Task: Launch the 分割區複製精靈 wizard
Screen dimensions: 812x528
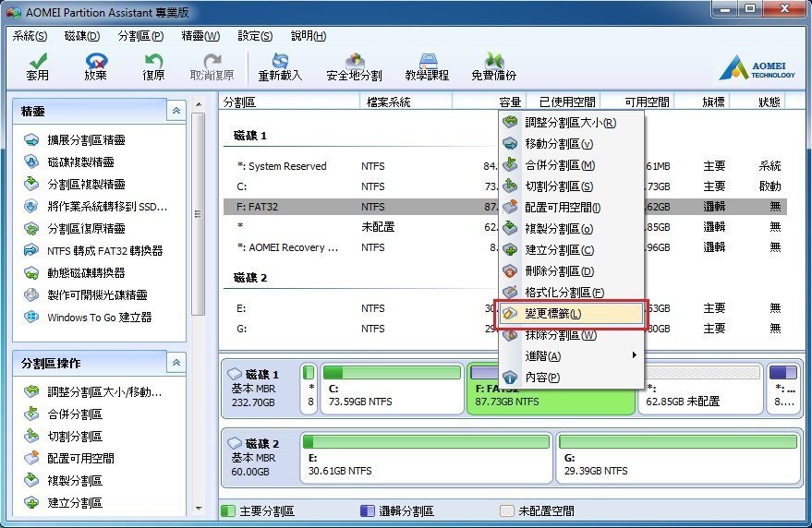Action: click(x=75, y=185)
